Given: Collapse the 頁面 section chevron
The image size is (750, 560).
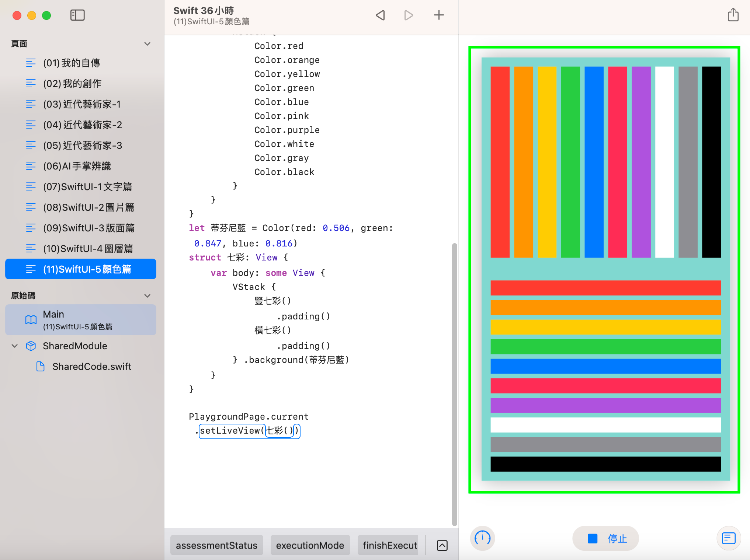Looking at the screenshot, I should pos(147,44).
